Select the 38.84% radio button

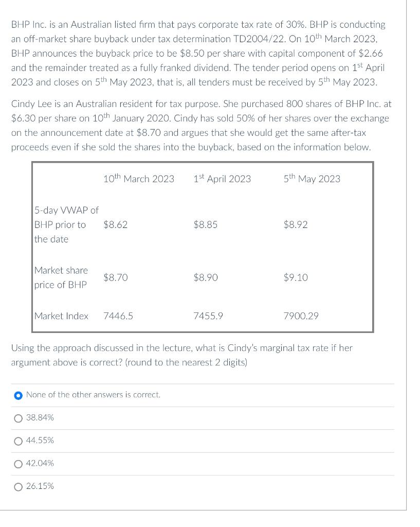pyautogui.click(x=18, y=418)
